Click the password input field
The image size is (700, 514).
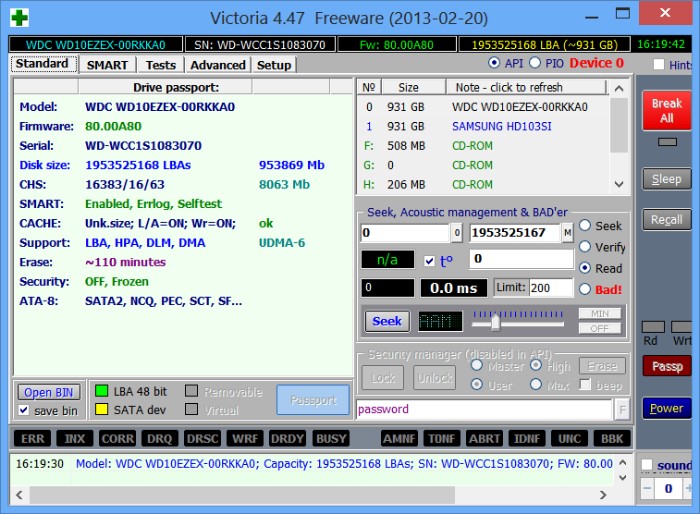pyautogui.click(x=484, y=409)
